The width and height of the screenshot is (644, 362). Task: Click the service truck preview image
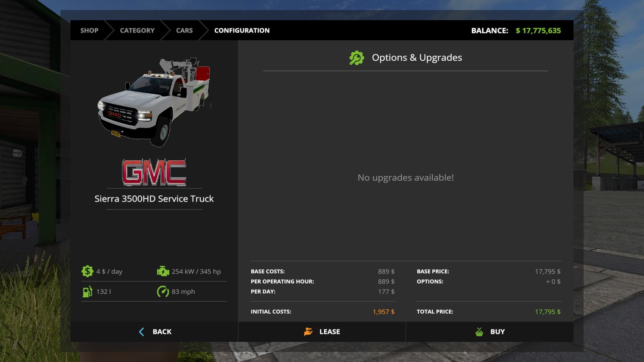[x=154, y=102]
